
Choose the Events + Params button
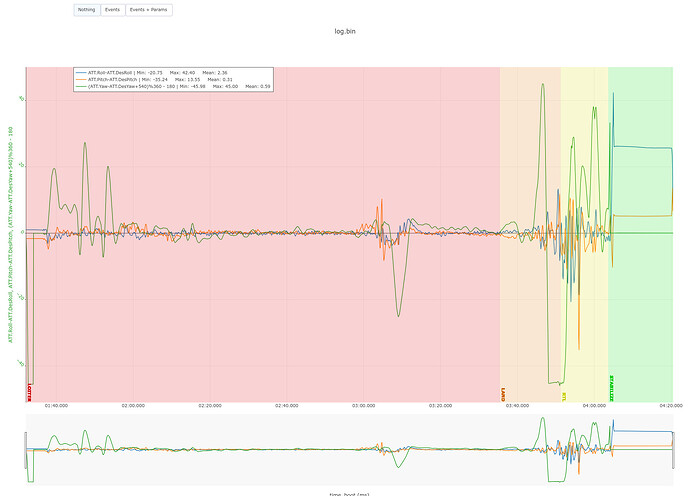pyautogui.click(x=149, y=10)
